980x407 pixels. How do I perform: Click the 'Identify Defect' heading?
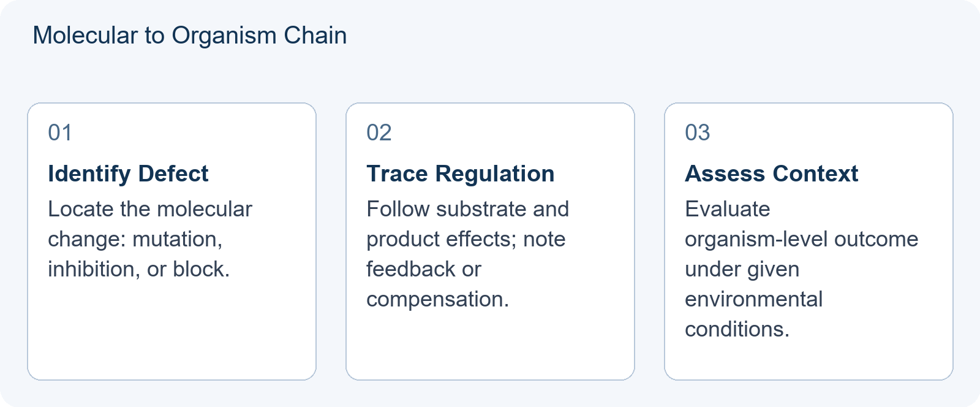click(x=128, y=173)
